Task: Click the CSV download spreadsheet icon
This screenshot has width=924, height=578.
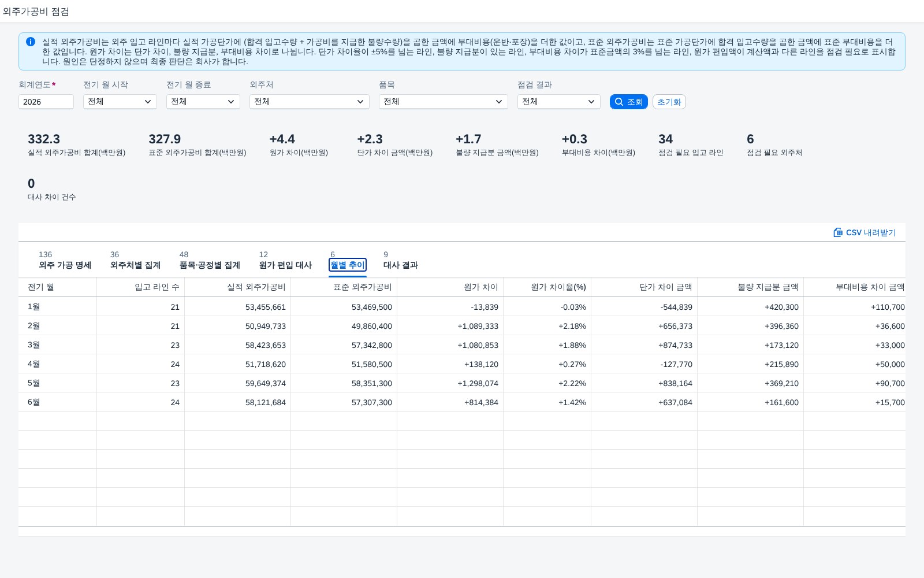Action: pyautogui.click(x=838, y=232)
